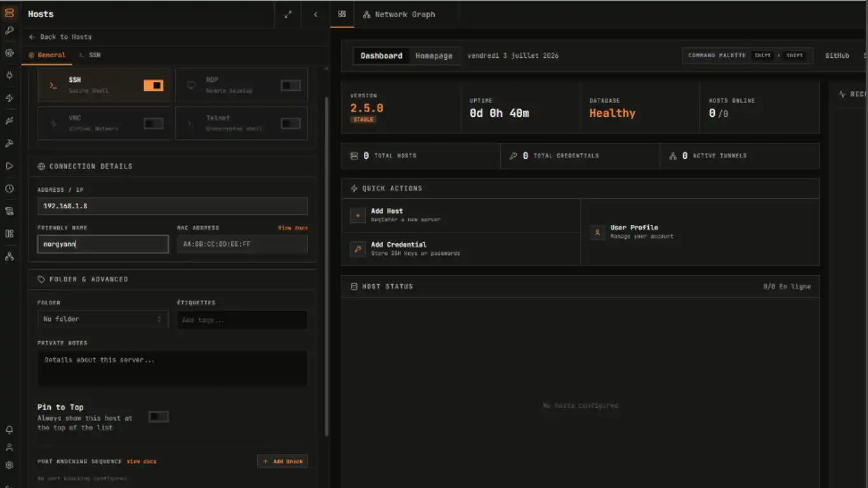Click the Healthy database status text
This screenshot has height=488, width=868.
612,113
